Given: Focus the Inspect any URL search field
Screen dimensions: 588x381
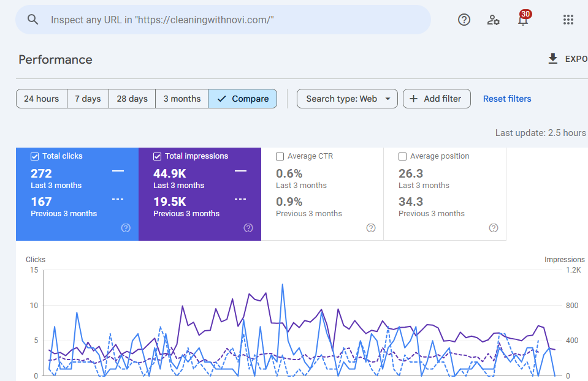Looking at the screenshot, I should coord(233,20).
